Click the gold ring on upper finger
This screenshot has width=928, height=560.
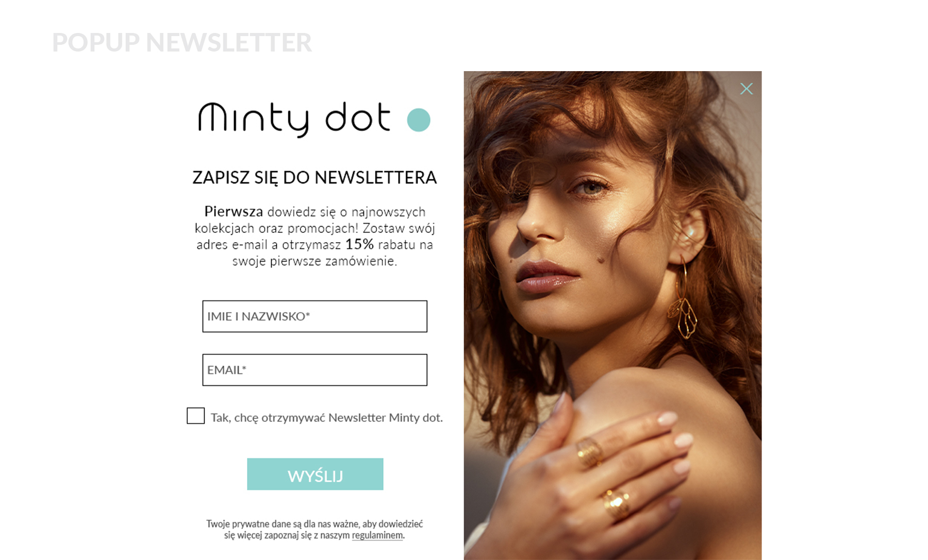coord(590,451)
